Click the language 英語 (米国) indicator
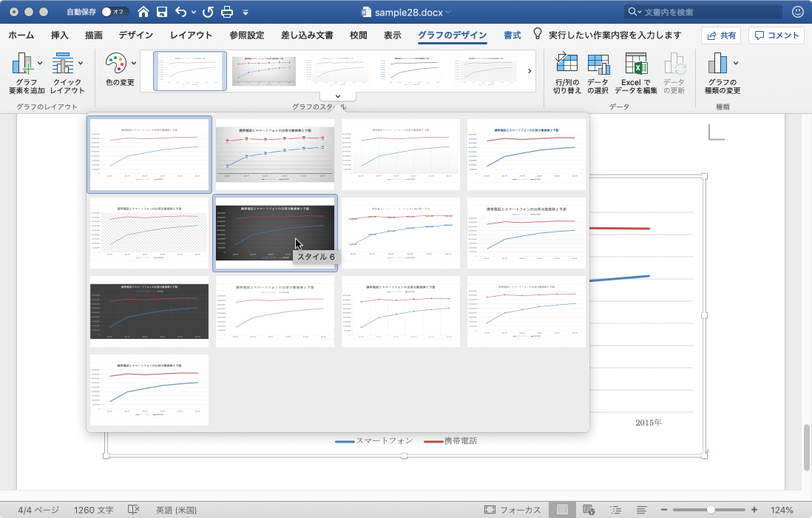The width and height of the screenshot is (812, 518). tap(176, 511)
